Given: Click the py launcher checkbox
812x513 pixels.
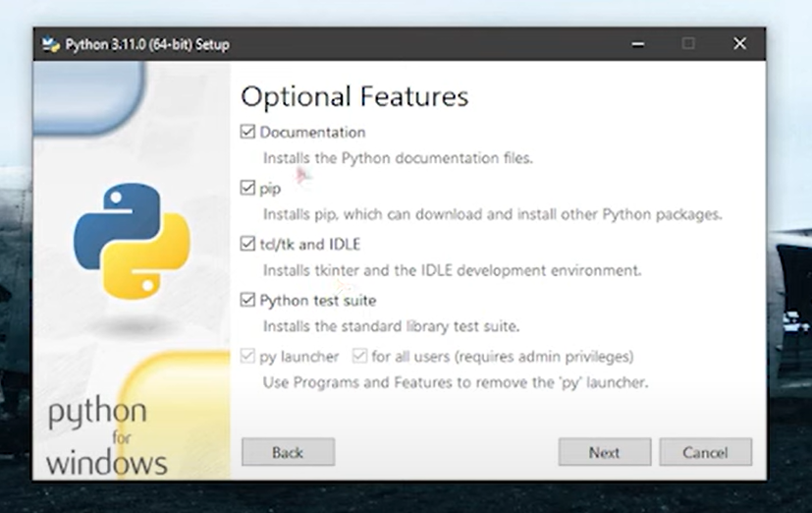Looking at the screenshot, I should [x=247, y=356].
